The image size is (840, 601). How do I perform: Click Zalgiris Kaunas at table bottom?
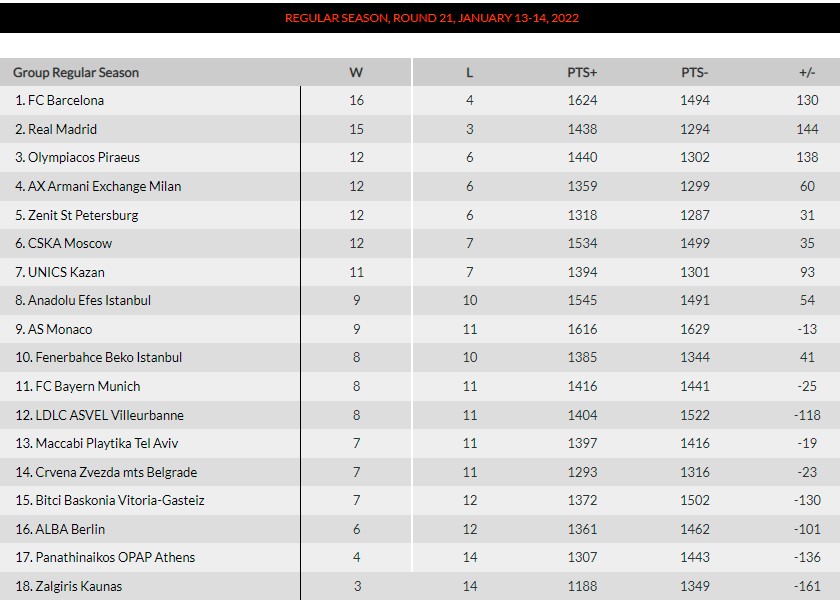coord(79,586)
